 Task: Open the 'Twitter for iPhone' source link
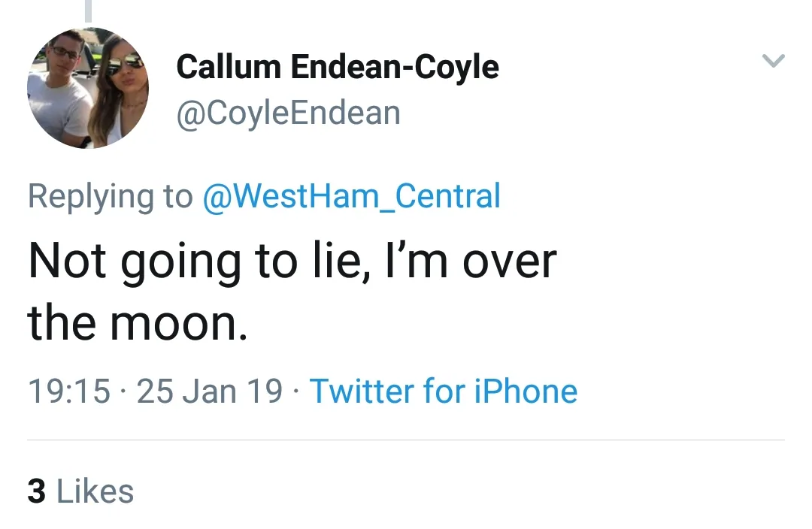pos(443,391)
